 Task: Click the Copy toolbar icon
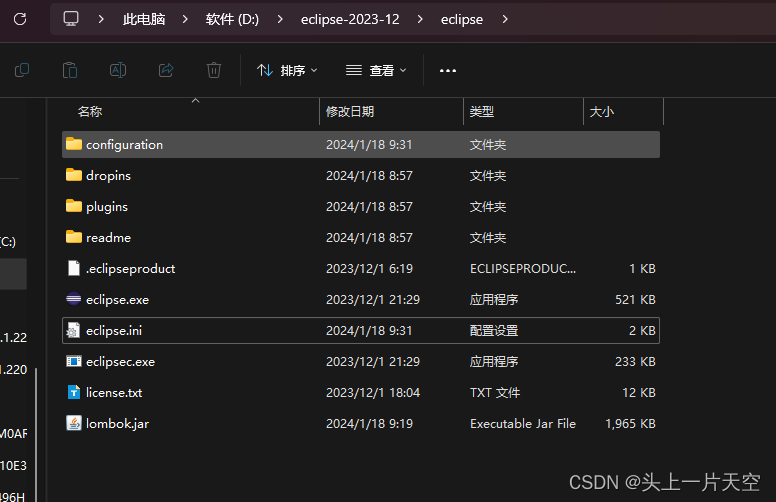coord(22,70)
